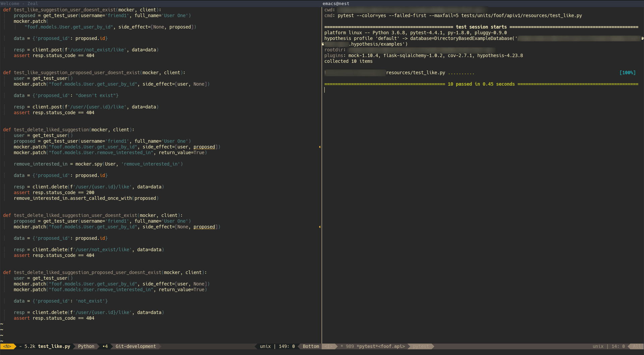Click the [100%] progress indicator
Image resolution: width=644 pixels, height=355 pixels.
coord(628,73)
